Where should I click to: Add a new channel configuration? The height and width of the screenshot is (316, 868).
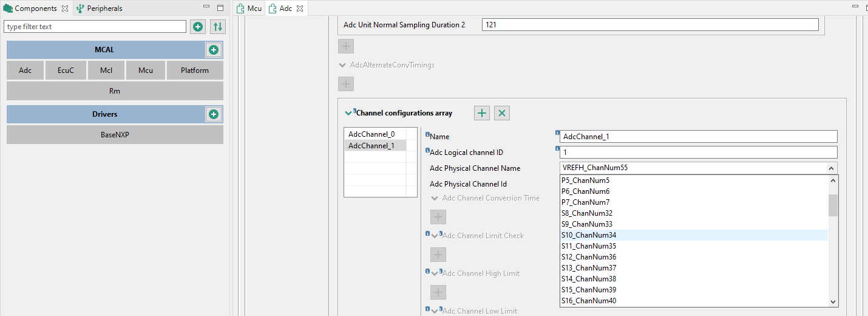coord(482,113)
